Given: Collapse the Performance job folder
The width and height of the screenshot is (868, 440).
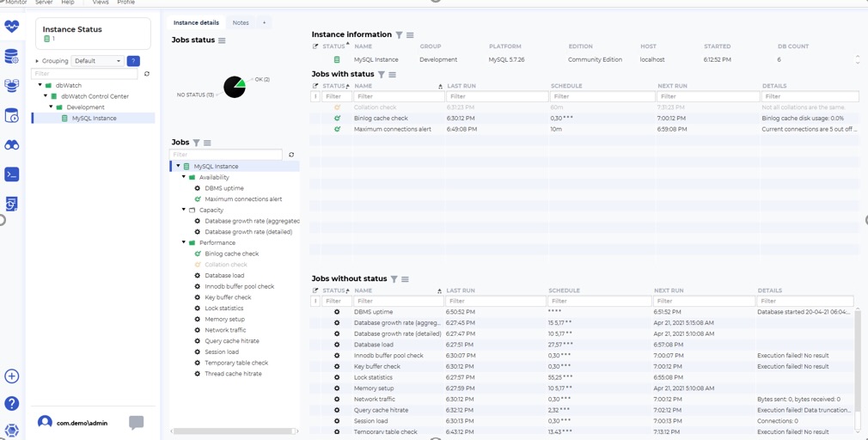Looking at the screenshot, I should 184,242.
